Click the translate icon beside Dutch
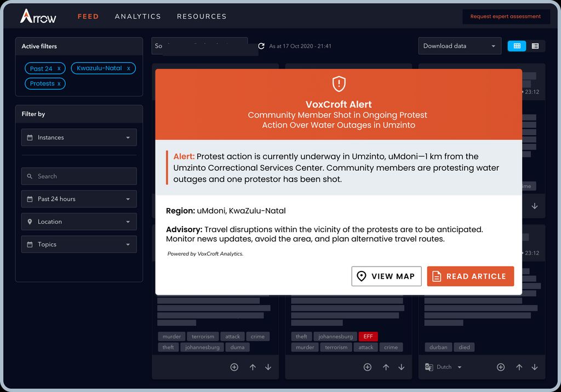Screen dimensions: 561x392 pos(429,367)
